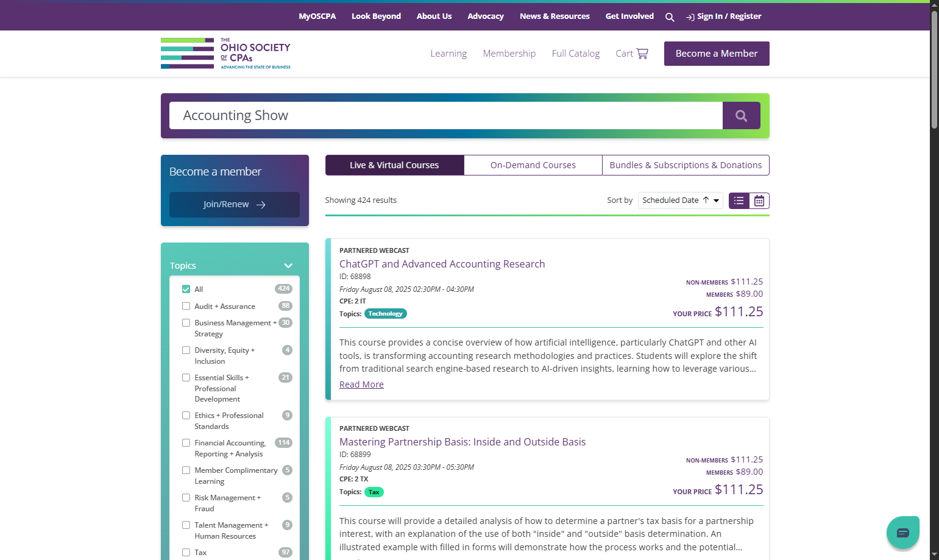
Task: Click the Showing 424 results text
Action: (x=361, y=200)
